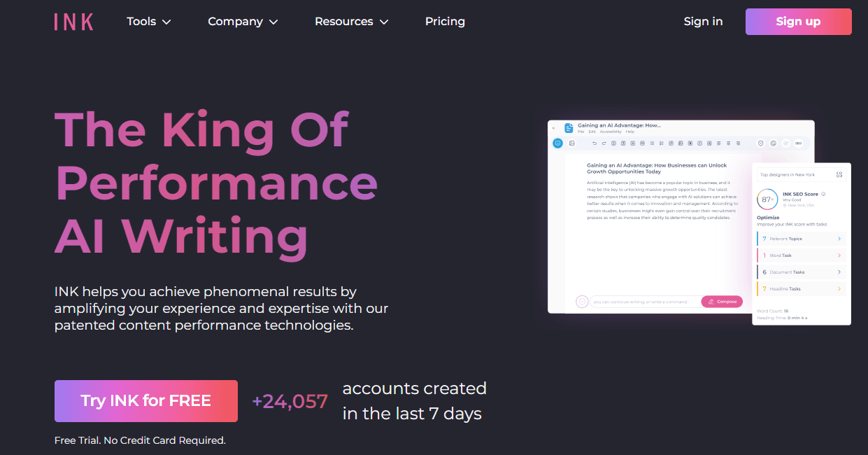This screenshot has height=455, width=868.
Task: Open the Headline Tasks row chevron
Action: 839,288
